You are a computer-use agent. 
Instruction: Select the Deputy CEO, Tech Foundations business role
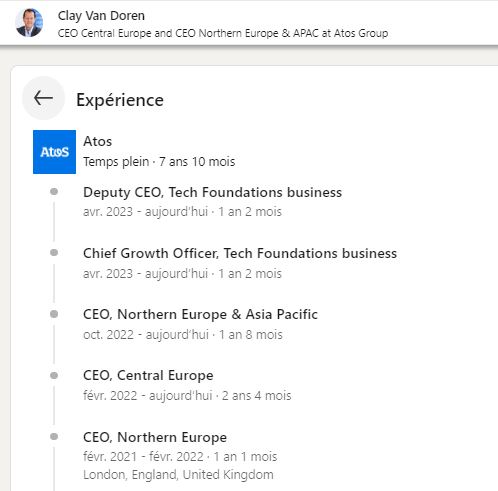tap(212, 192)
